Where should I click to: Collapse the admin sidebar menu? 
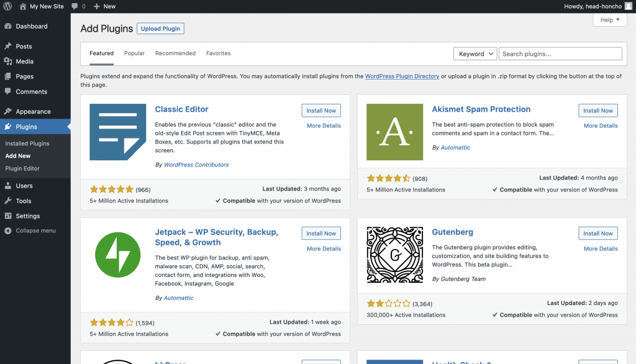tap(30, 230)
